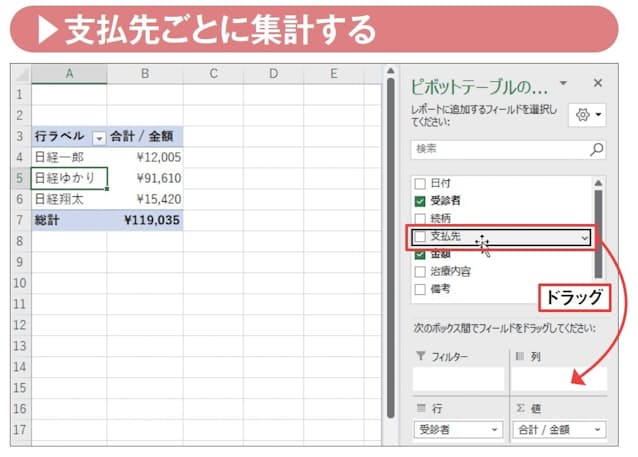Viewport: 638px width, 457px height.
Task: Open the 受診者 dropdown in the 行 area
Action: 494,430
